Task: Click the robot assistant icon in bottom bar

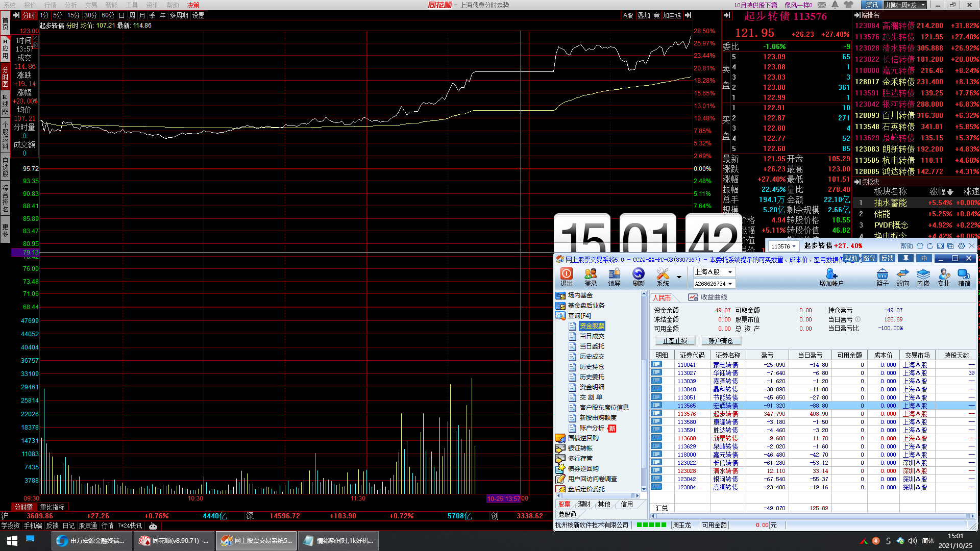Action: [x=153, y=525]
